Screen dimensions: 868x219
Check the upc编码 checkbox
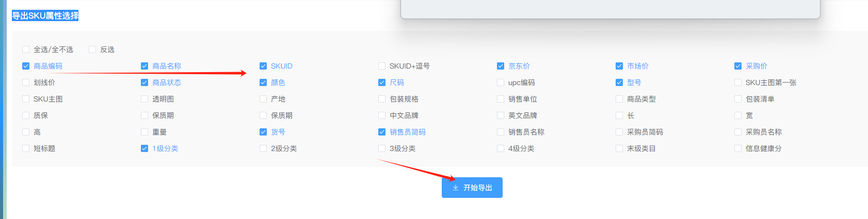[501, 82]
